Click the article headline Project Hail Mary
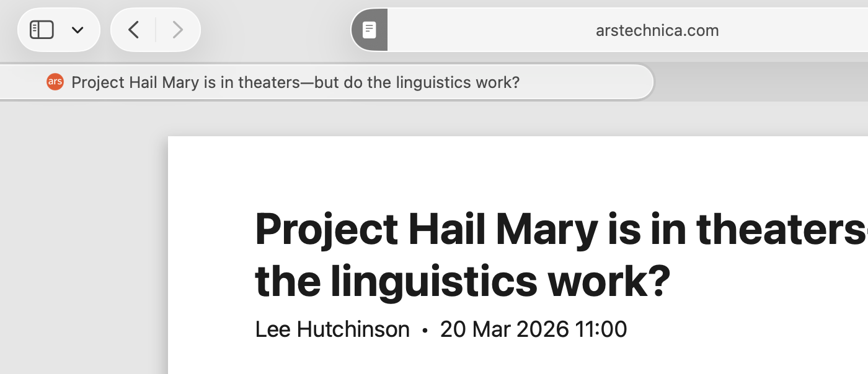868x374 pixels. [561, 255]
